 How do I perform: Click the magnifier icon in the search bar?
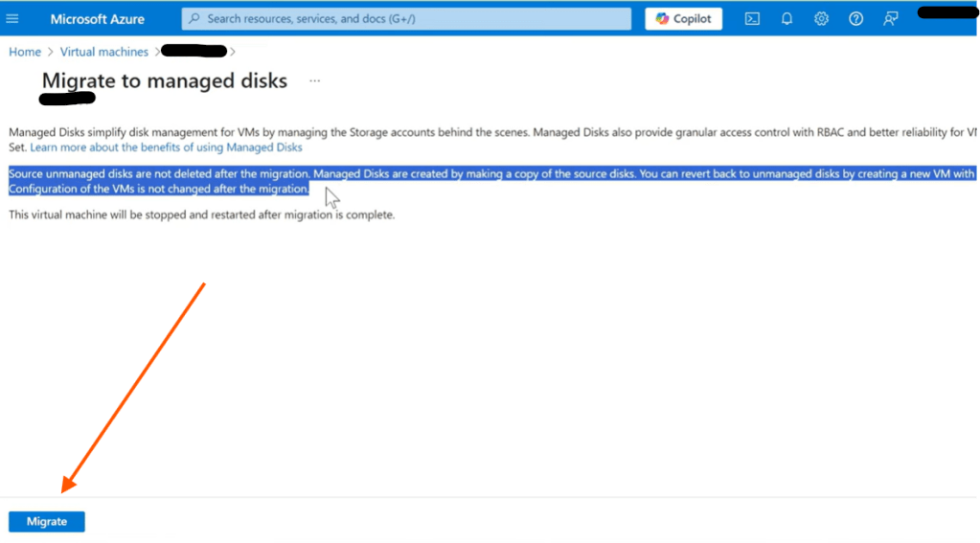pyautogui.click(x=194, y=19)
